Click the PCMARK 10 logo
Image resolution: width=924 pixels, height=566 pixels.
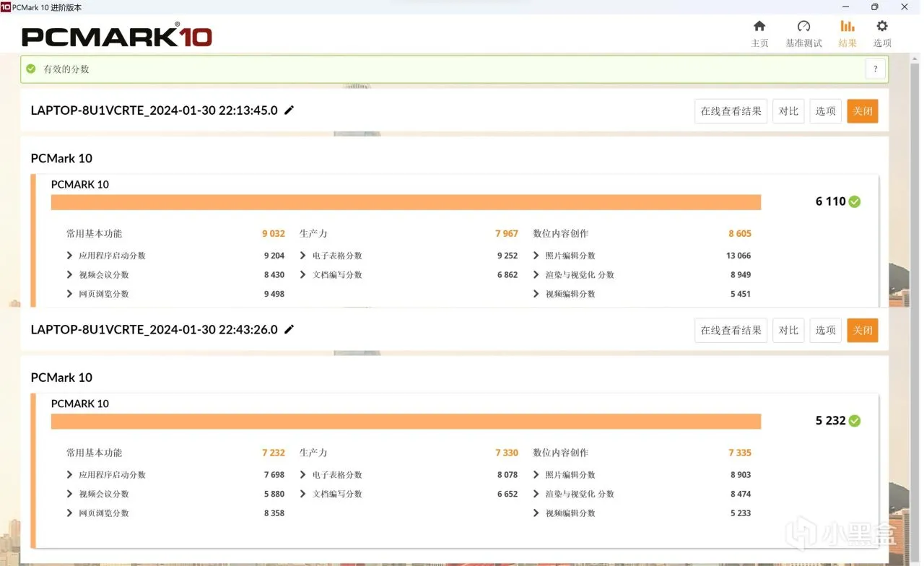[117, 35]
